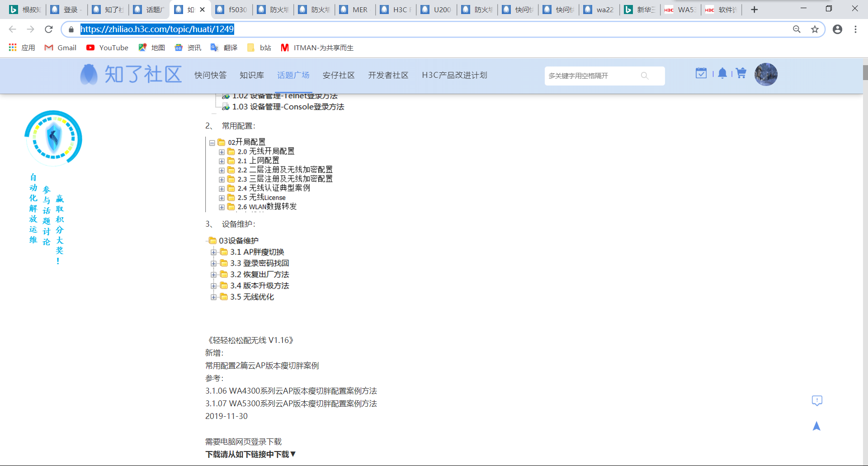Open the feedback icon near the right edge
Image resolution: width=868 pixels, height=466 pixels.
pyautogui.click(x=816, y=400)
